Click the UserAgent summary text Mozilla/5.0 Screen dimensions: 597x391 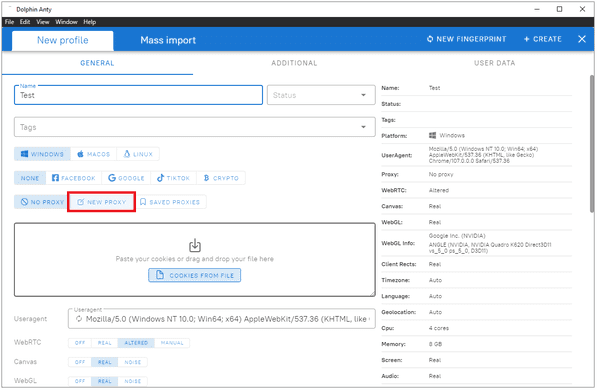[x=484, y=155]
